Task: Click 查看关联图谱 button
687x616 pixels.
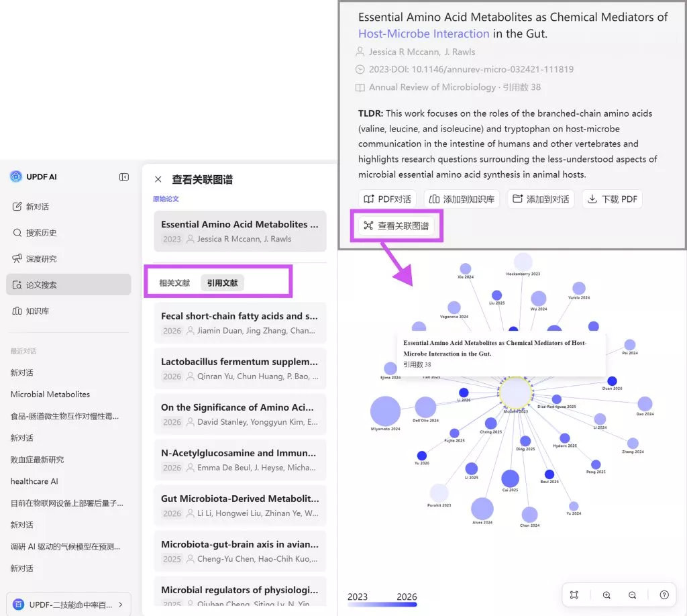Action: point(396,226)
